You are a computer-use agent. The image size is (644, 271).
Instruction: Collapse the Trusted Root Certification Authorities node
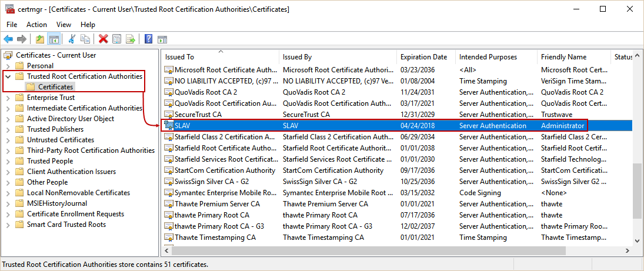click(8, 76)
